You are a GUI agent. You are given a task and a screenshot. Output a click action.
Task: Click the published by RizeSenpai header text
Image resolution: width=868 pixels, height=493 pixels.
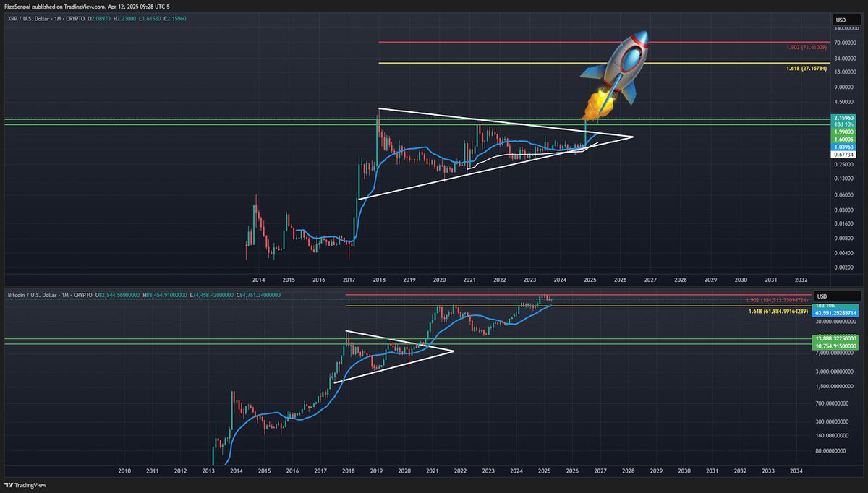(85, 5)
